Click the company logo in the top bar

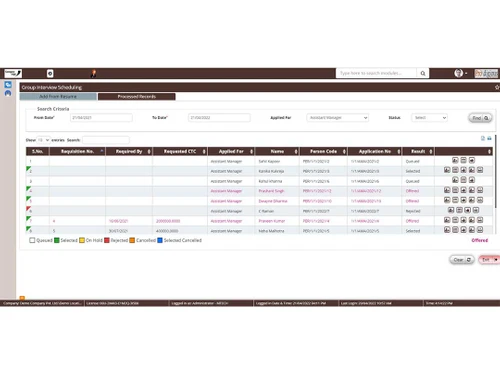pyautogui.click(x=13, y=73)
